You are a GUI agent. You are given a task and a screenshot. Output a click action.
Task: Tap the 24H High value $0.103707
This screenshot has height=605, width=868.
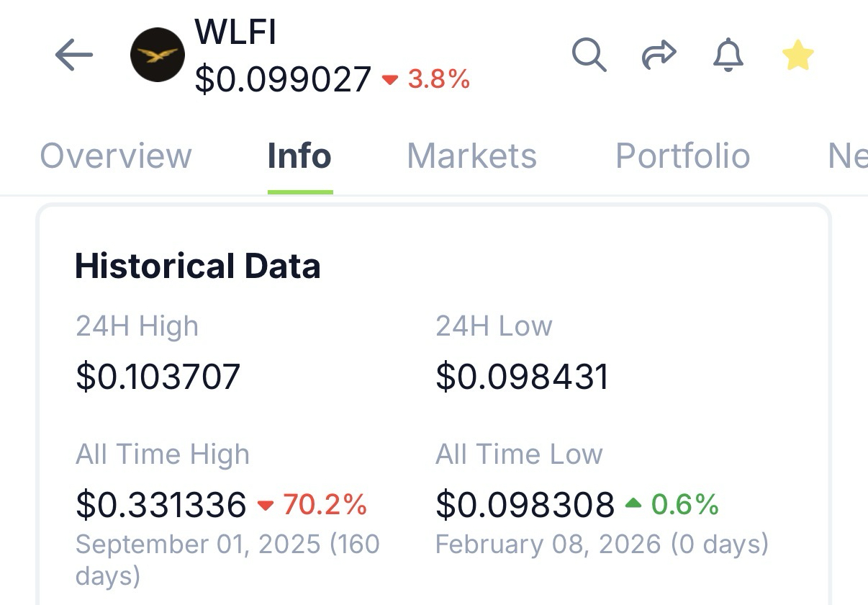pyautogui.click(x=158, y=377)
